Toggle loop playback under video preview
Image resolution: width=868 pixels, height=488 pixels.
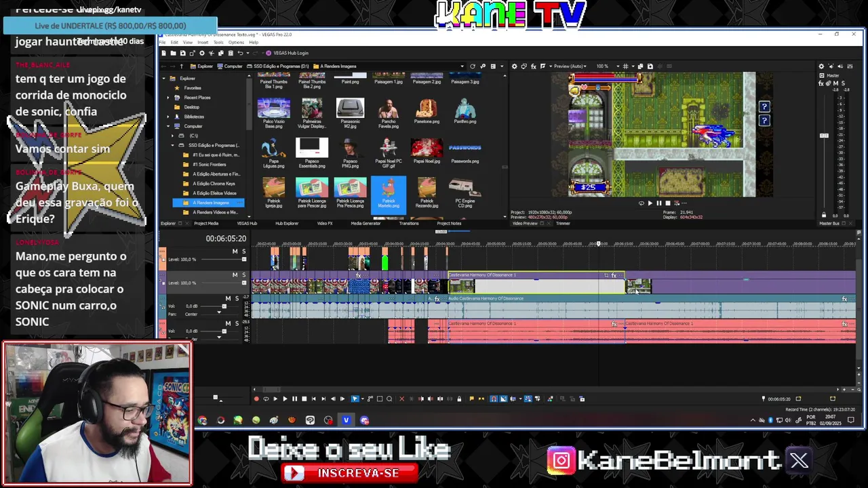(x=642, y=203)
